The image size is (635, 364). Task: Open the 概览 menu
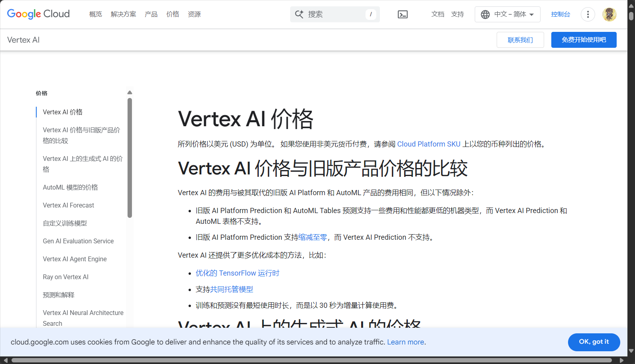pos(96,14)
